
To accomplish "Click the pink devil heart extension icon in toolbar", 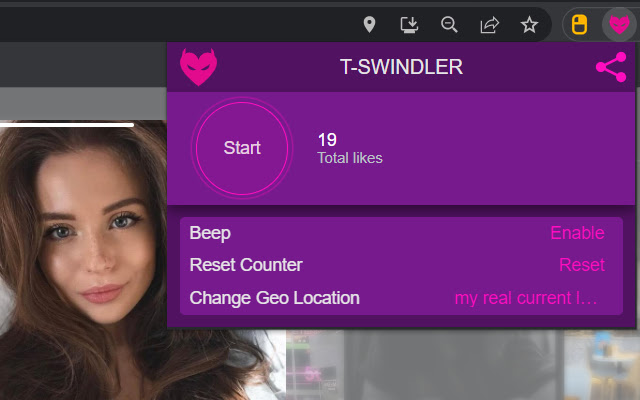I will coord(619,24).
